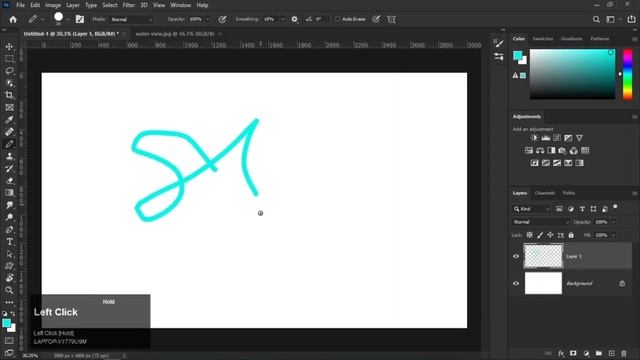Open the File menu
The width and height of the screenshot is (640, 360).
(x=20, y=5)
